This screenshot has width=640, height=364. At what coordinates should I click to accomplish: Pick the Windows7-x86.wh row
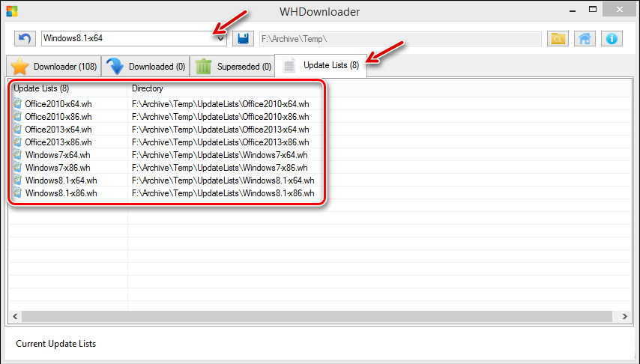point(58,167)
